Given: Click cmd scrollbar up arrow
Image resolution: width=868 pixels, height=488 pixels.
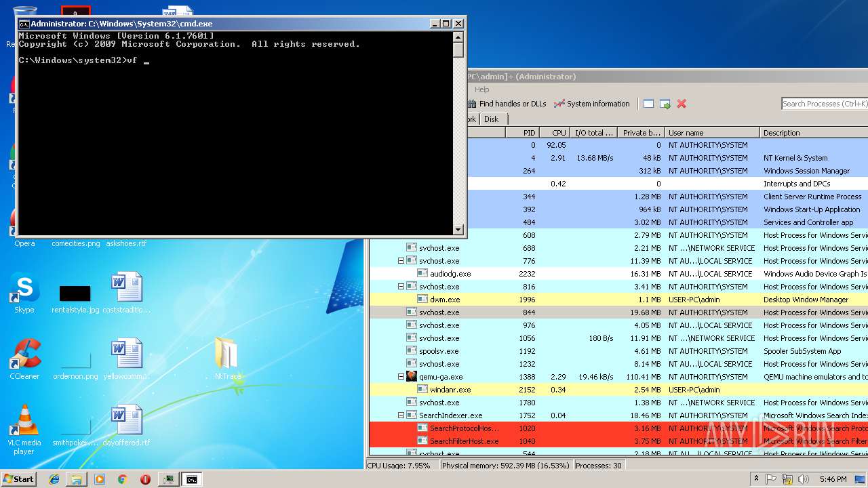Looking at the screenshot, I should pos(458,38).
